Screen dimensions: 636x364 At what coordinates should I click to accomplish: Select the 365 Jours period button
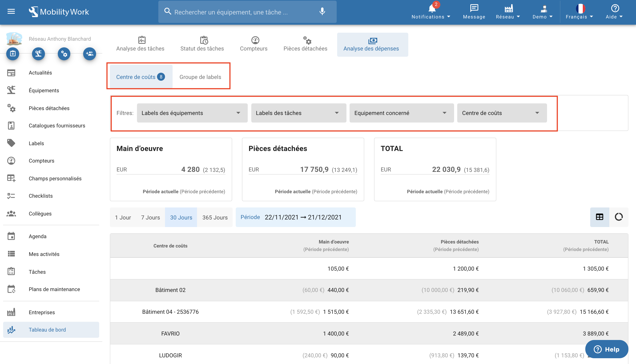tap(215, 217)
